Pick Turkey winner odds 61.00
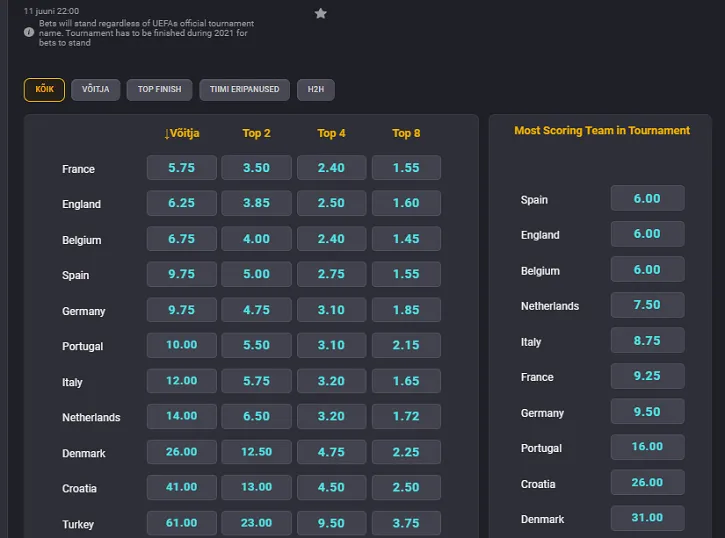The width and height of the screenshot is (725, 538). [x=182, y=523]
